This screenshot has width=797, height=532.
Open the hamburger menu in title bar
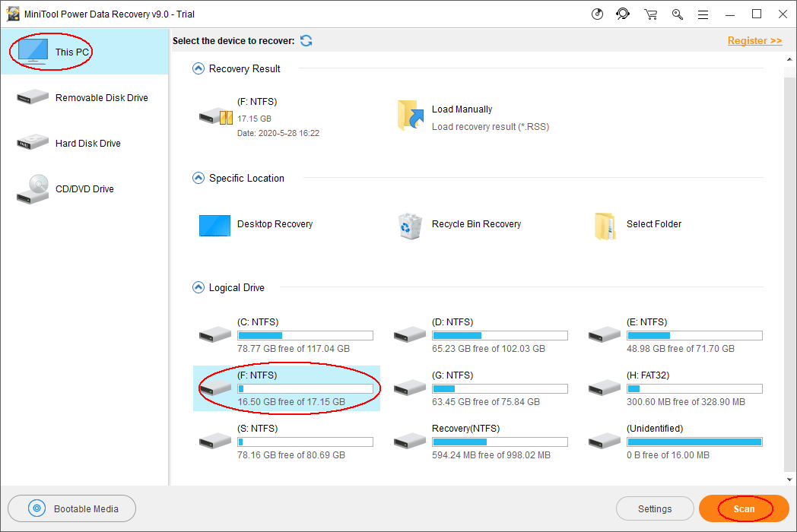click(x=703, y=14)
